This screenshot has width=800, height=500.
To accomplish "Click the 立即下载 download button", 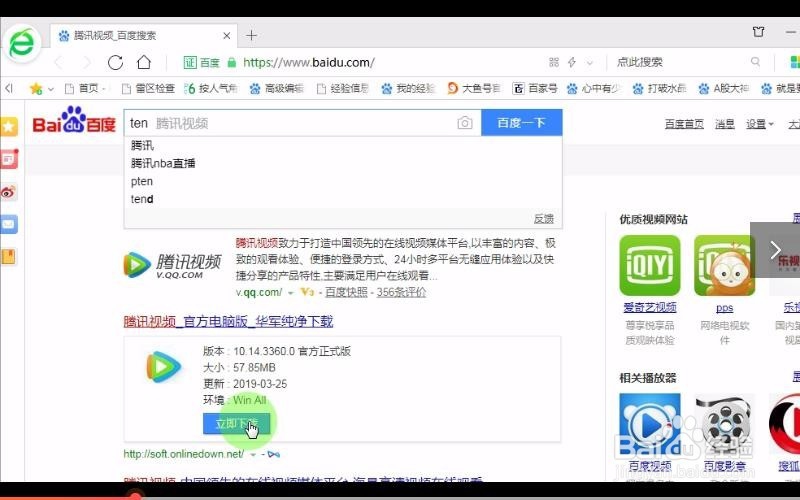I will [236, 423].
